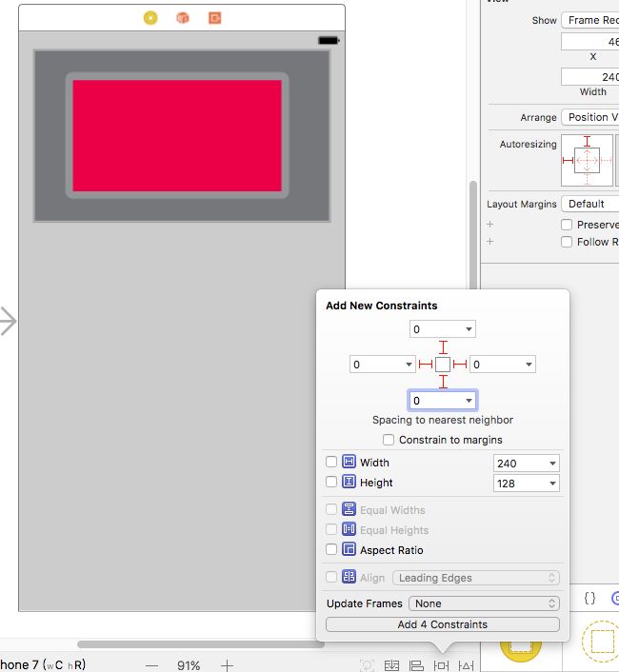Click the Add 4 Constraints button

(x=443, y=624)
